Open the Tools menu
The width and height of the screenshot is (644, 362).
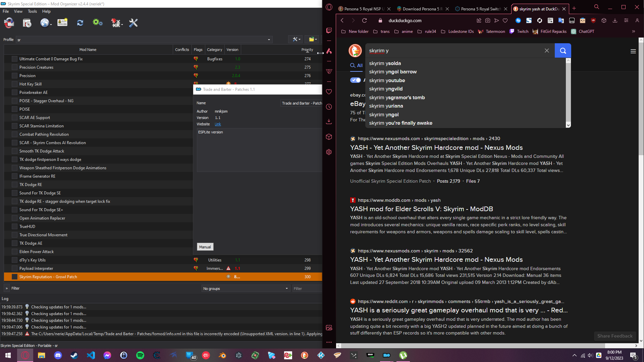[x=33, y=11]
